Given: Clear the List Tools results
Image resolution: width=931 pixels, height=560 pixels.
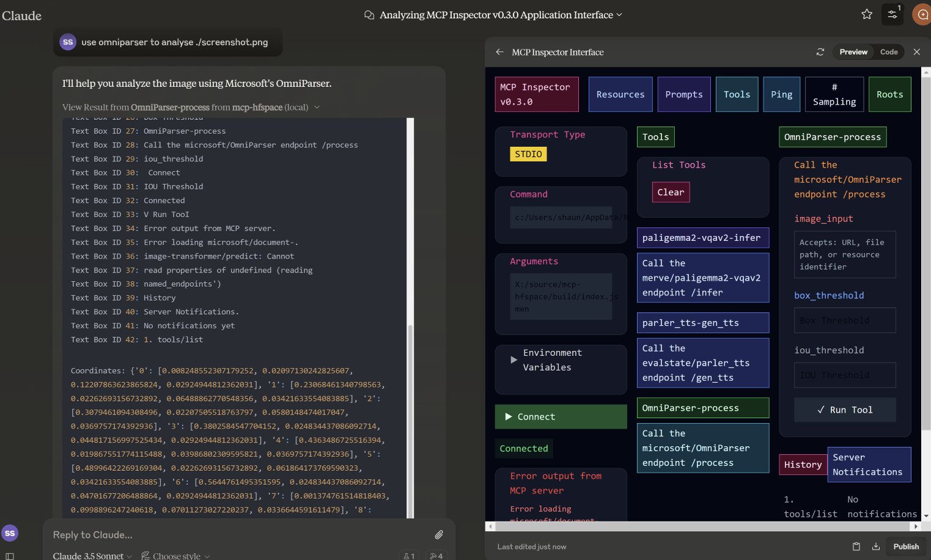Looking at the screenshot, I should click(x=671, y=192).
